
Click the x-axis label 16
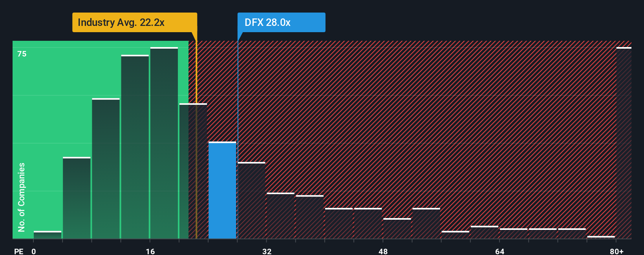click(150, 251)
